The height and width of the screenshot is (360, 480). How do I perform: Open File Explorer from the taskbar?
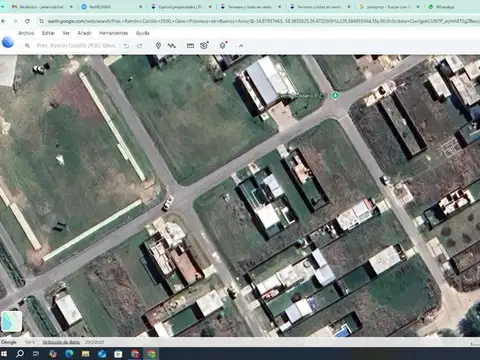pyautogui.click(x=85, y=354)
